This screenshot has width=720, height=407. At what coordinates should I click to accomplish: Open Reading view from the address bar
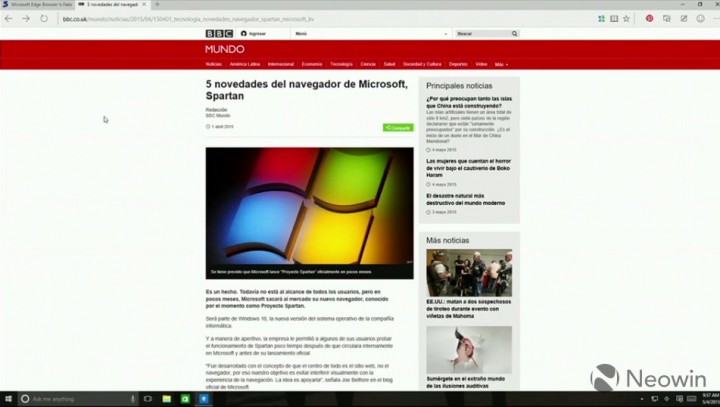pyautogui.click(x=614, y=19)
